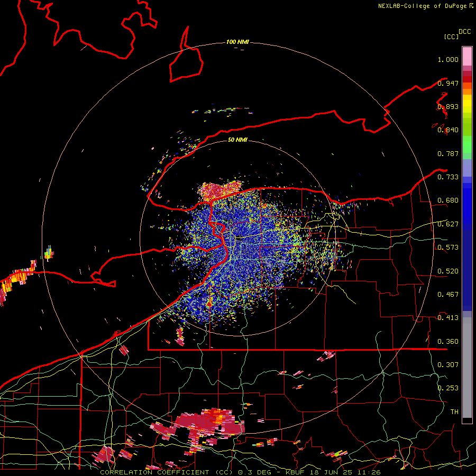Select the 0.680 color scale value

448,200
